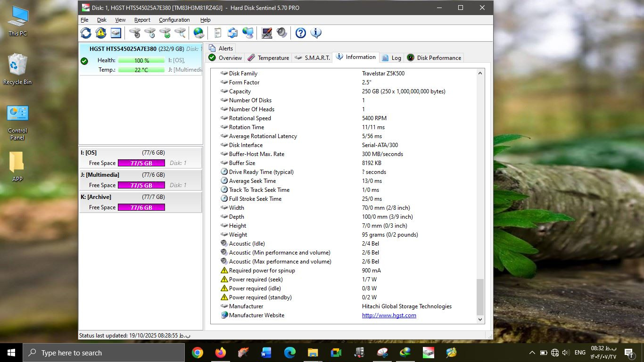
Task: Open the Configuration menu
Action: (174, 20)
